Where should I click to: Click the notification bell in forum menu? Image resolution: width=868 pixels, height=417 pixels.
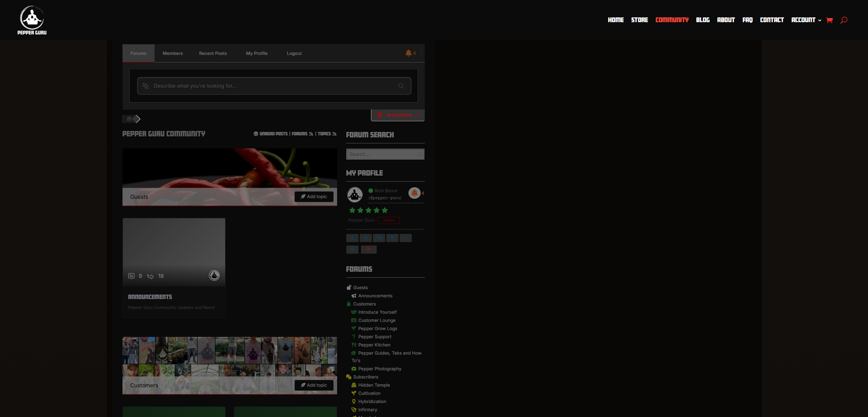tap(408, 53)
